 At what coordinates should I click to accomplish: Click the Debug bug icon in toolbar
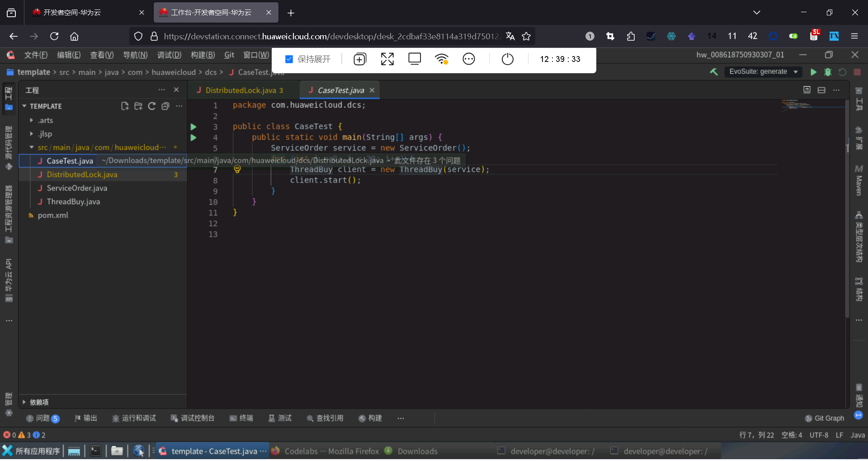(x=828, y=72)
